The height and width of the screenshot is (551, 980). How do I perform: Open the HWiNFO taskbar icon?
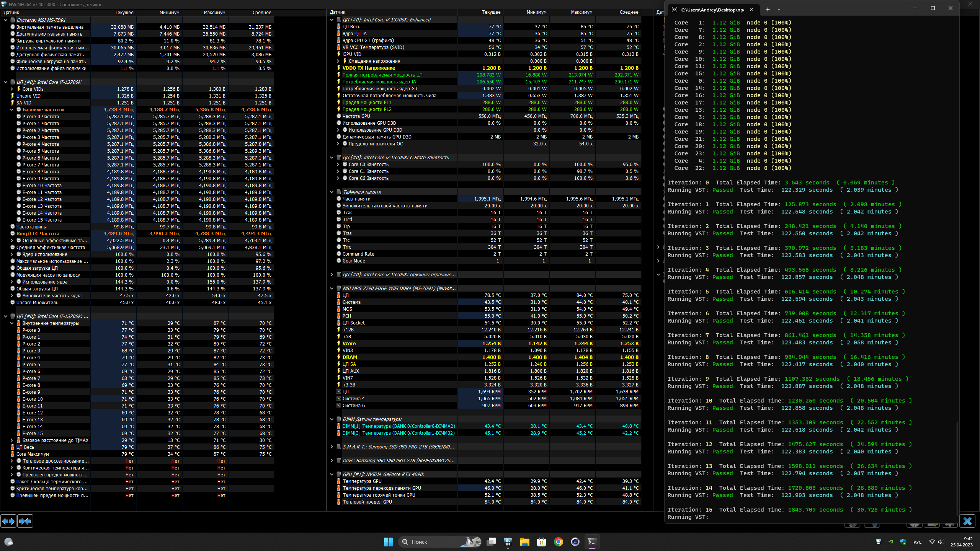508,542
